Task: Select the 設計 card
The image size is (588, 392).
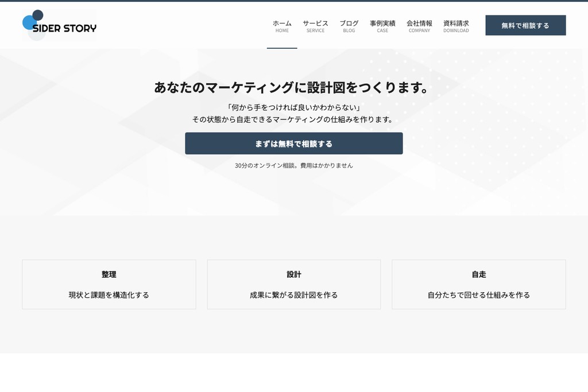Action: click(x=293, y=284)
